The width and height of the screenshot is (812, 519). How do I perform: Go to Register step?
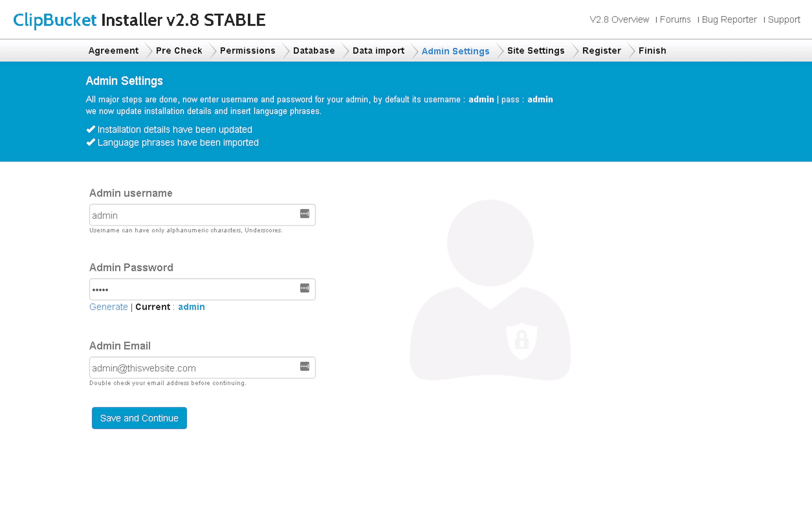coord(601,51)
